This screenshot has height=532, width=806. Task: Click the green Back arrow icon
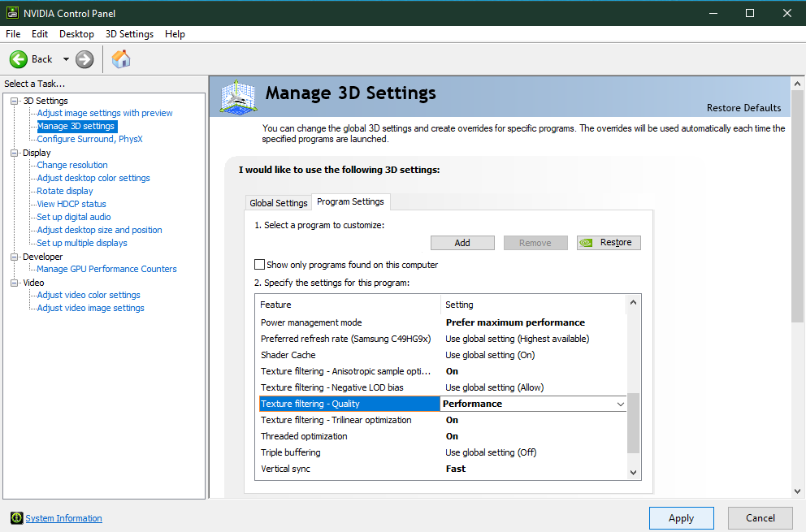pos(19,59)
